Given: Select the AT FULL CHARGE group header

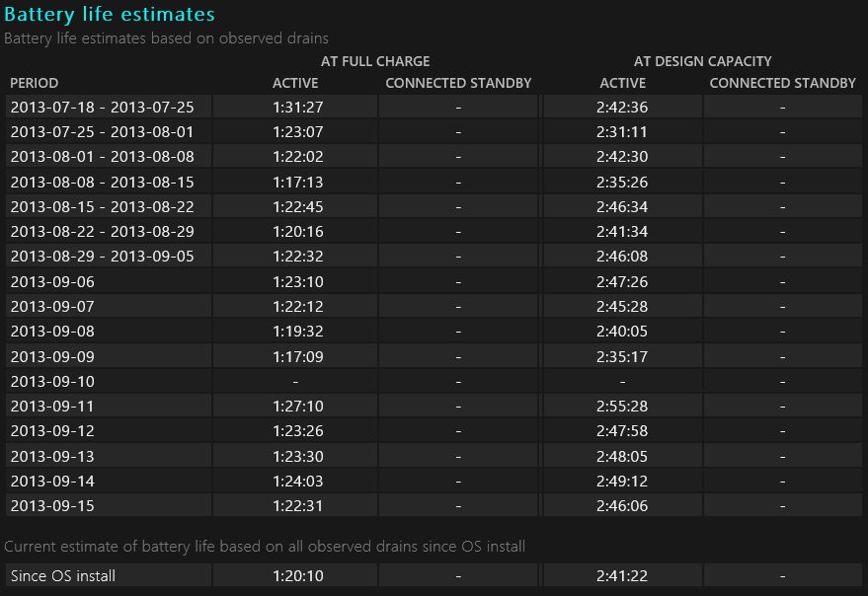Looking at the screenshot, I should [x=375, y=61].
